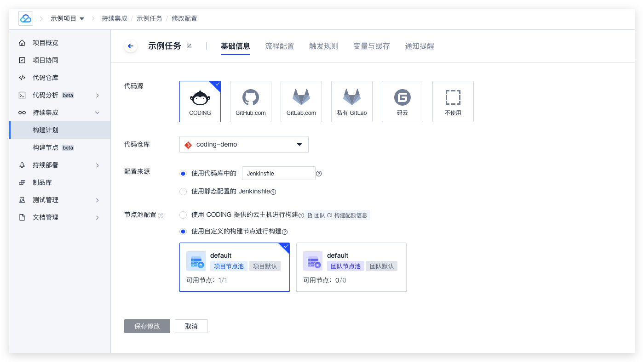The height and width of the screenshot is (362, 644).
Task: Expand the 持续部署 sidebar section
Action: [98, 165]
